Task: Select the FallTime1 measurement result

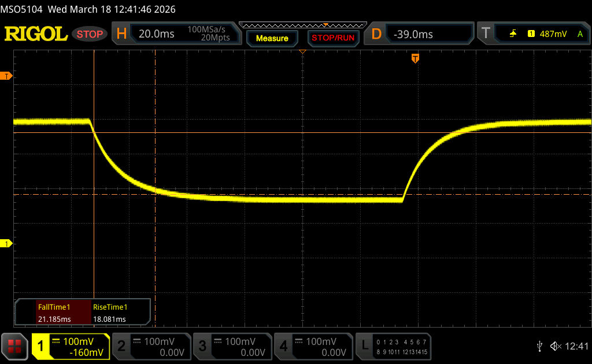Action: coord(53,313)
